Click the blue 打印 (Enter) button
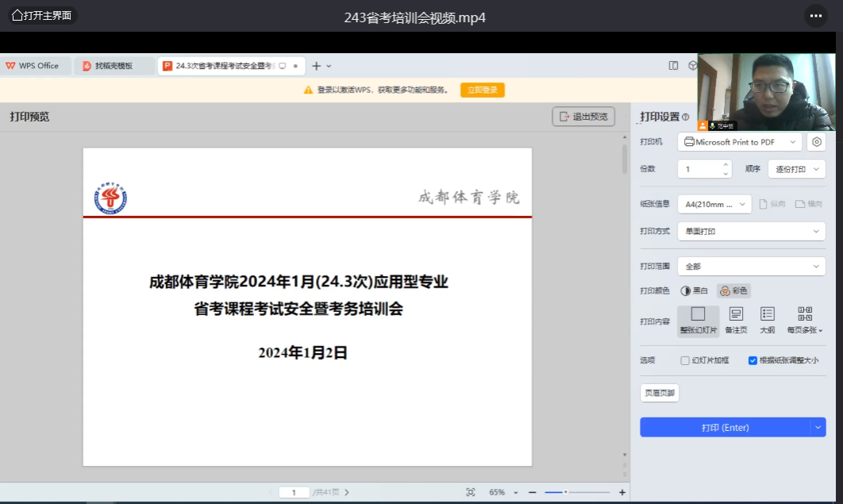The width and height of the screenshot is (843, 504). (x=725, y=427)
